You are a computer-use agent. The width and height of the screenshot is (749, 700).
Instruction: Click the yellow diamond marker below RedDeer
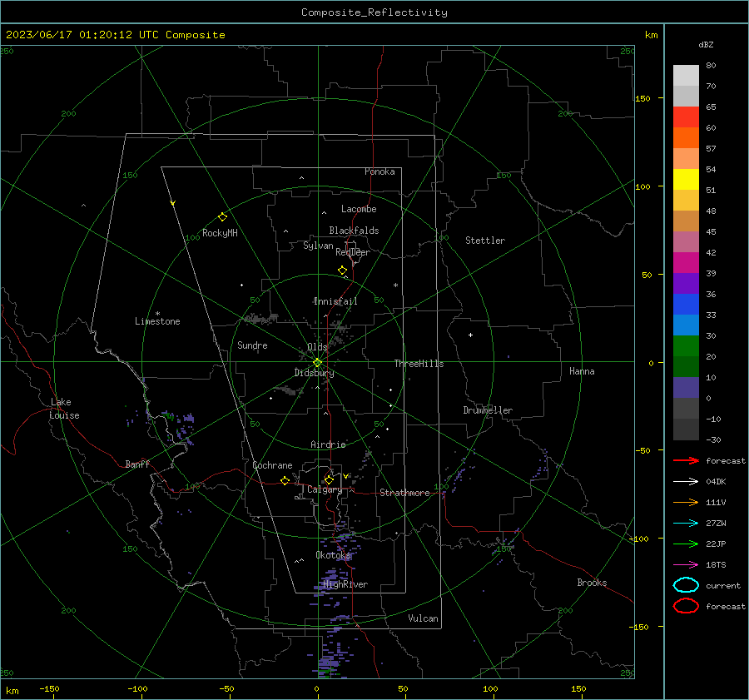343,270
